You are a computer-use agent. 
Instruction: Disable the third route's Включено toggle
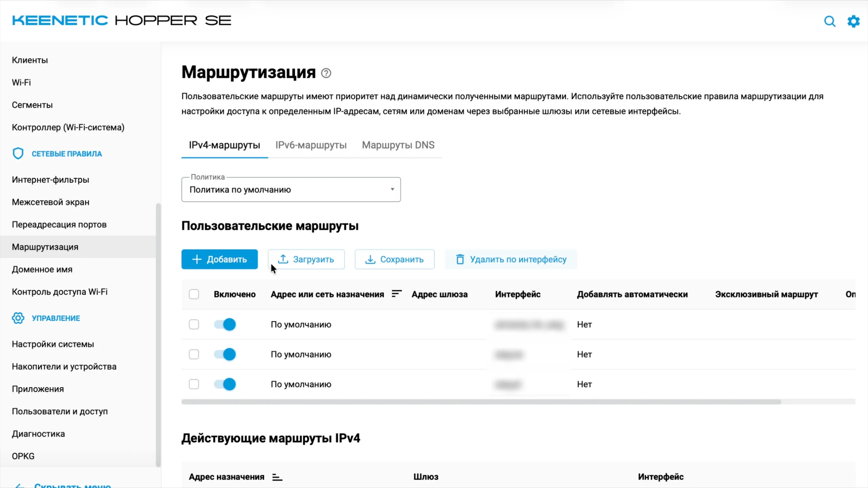click(225, 384)
